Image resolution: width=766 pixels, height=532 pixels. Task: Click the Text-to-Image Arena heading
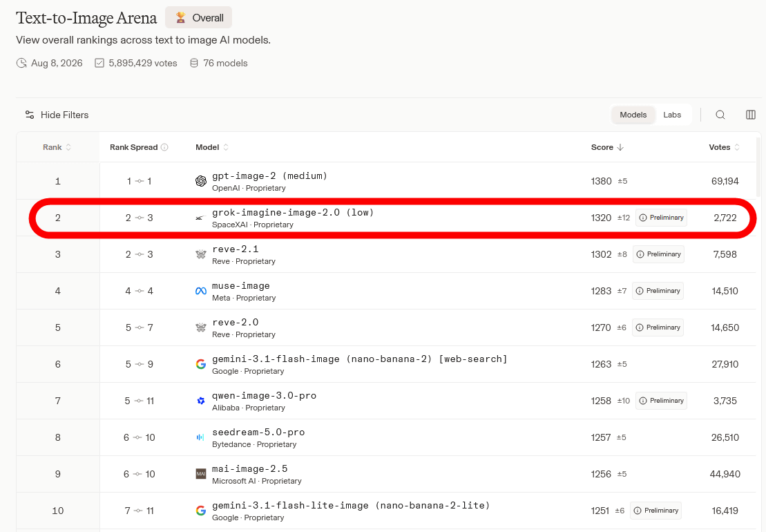[86, 18]
